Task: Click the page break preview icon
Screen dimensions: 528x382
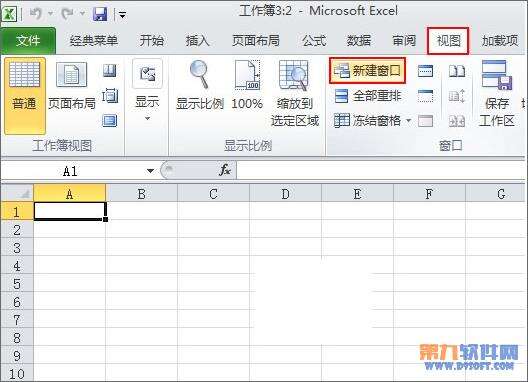Action: tap(110, 71)
